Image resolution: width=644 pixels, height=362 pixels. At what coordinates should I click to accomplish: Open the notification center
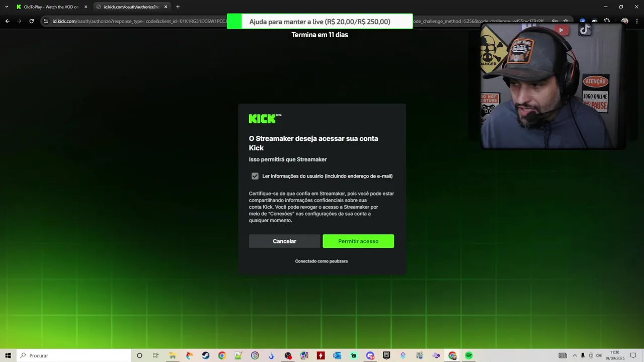click(x=633, y=355)
